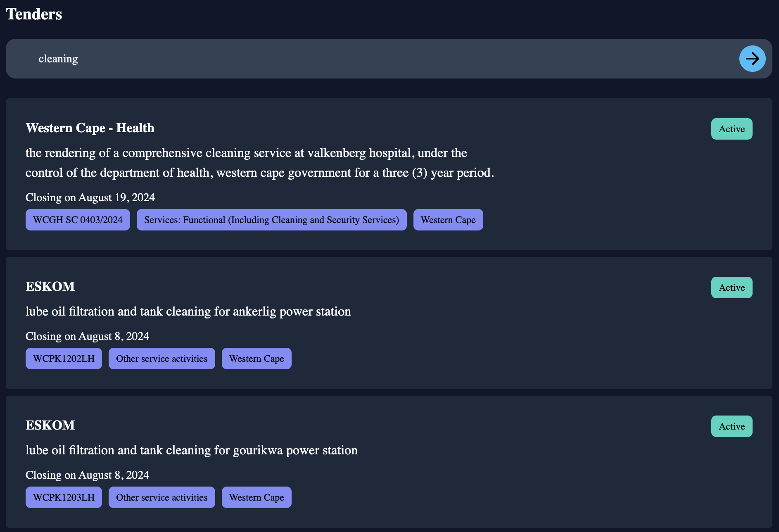Image resolution: width=779 pixels, height=532 pixels.
Task: Select Western Cape tag on Ankerlig tender
Action: (256, 359)
